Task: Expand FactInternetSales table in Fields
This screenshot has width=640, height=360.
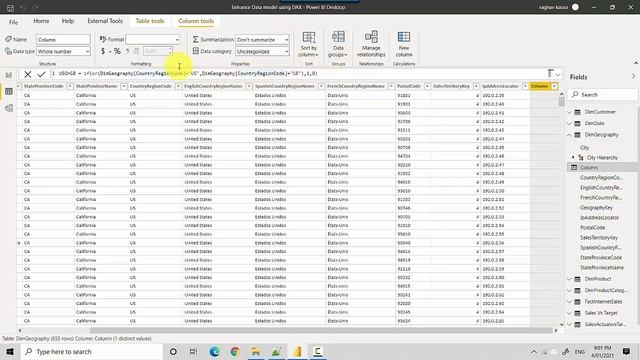Action: pyautogui.click(x=570, y=302)
